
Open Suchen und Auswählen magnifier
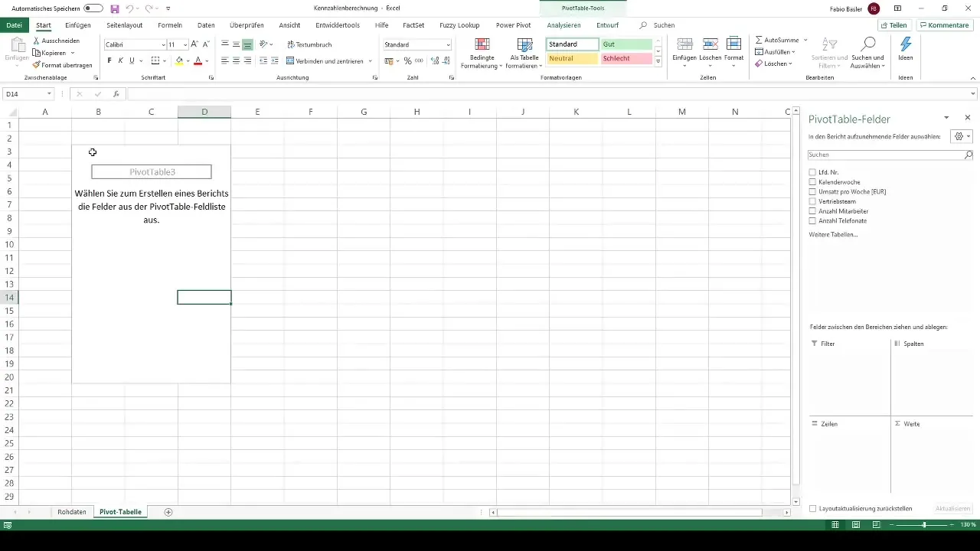(867, 44)
